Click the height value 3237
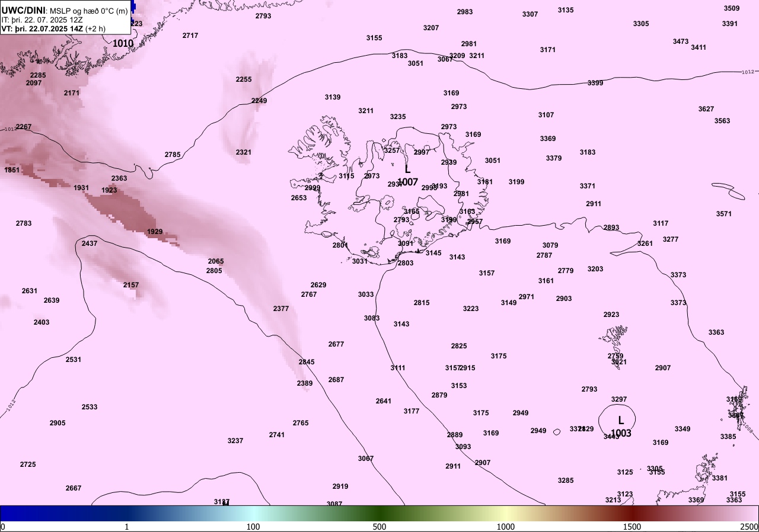Image resolution: width=759 pixels, height=532 pixels. pos(235,441)
